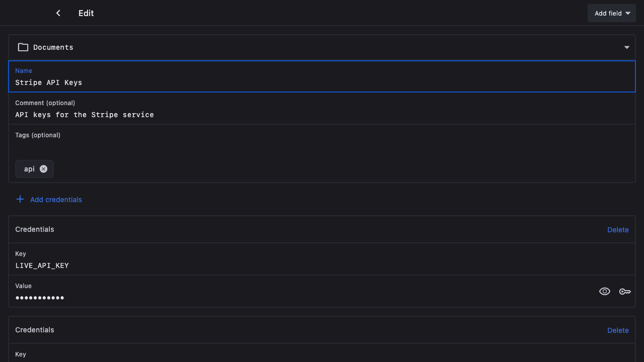Go back using the back arrow

pos(58,13)
